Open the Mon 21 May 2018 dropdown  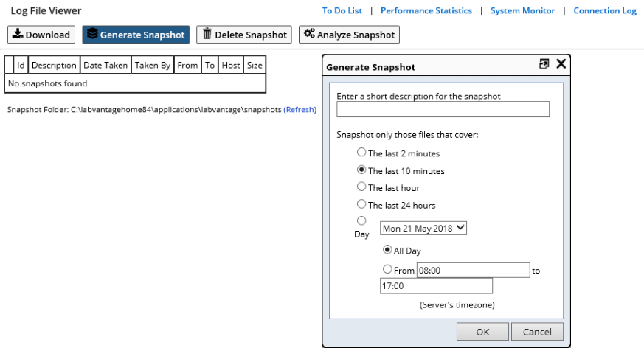(x=423, y=228)
